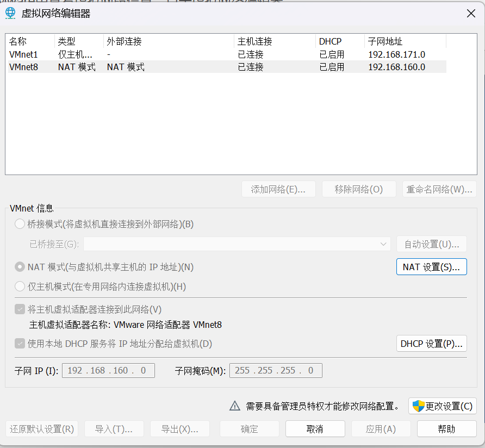485x448 pixels.
Task: Select the 桥接模式 radio button
Action: tap(20, 224)
